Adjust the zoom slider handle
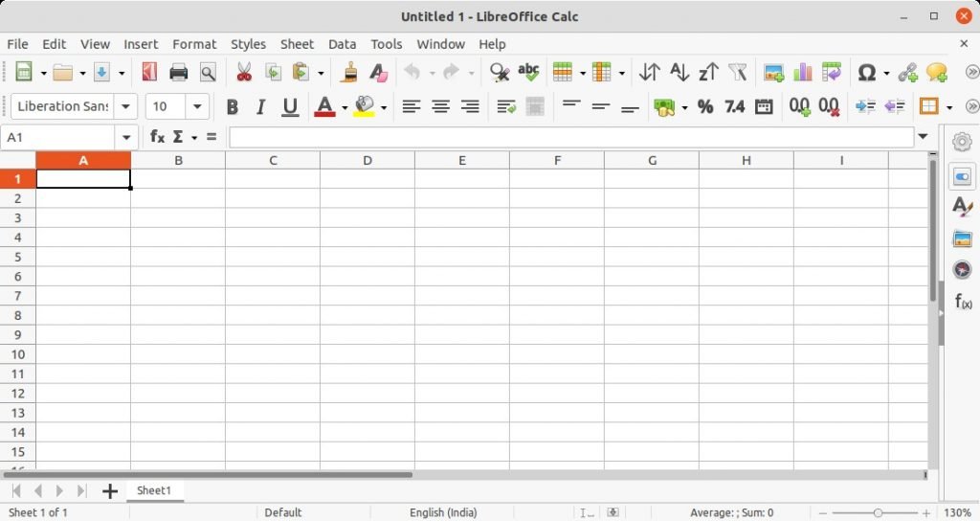 tap(879, 513)
